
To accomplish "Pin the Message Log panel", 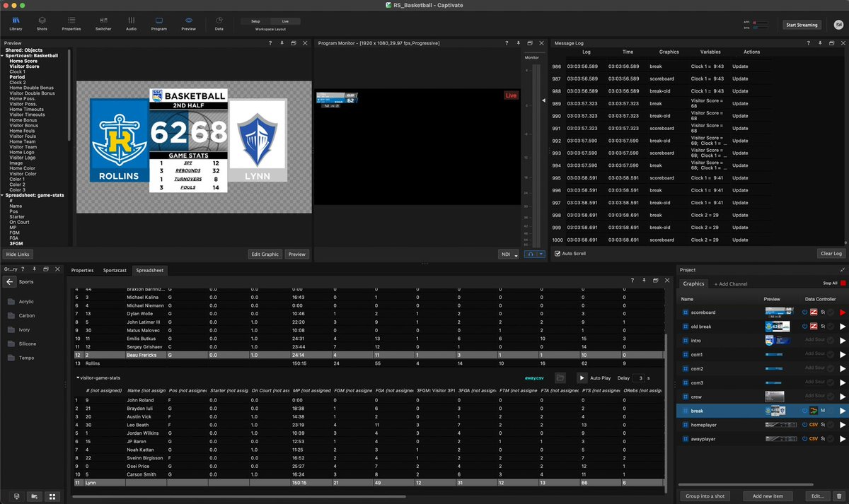I will pyautogui.click(x=819, y=43).
